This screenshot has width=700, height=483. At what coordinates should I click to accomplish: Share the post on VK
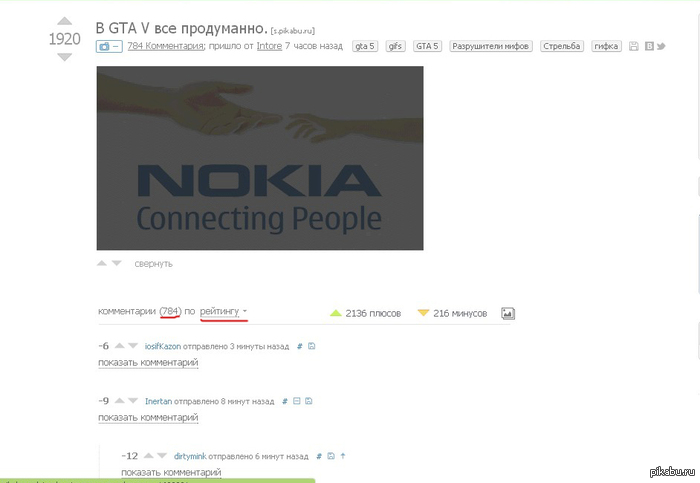(x=649, y=46)
